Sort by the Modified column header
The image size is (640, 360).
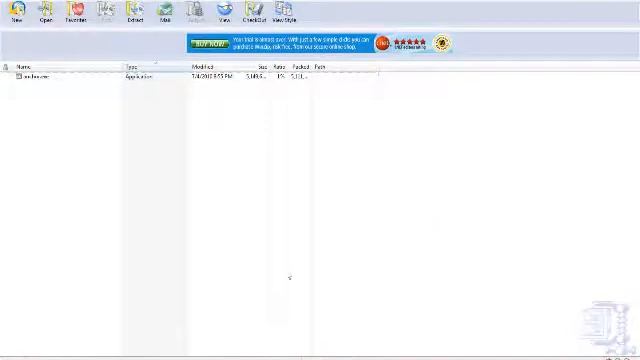click(202, 67)
